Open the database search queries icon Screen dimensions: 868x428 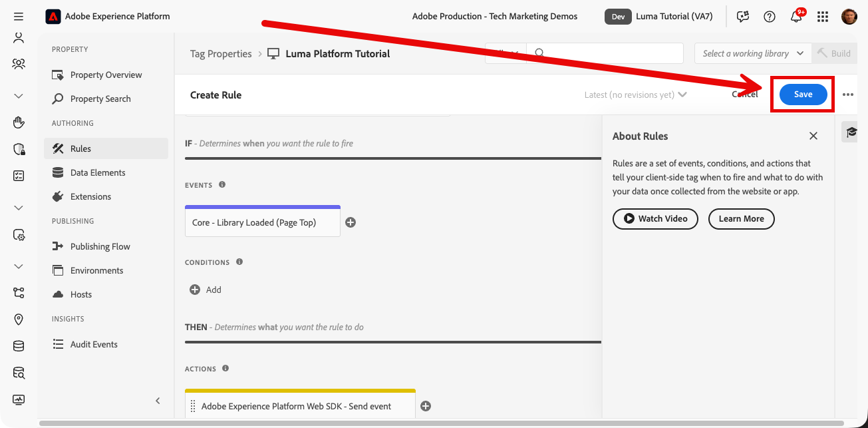(x=19, y=373)
